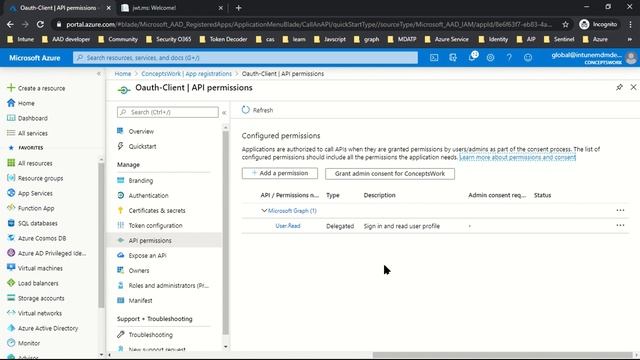Viewport: 640px width, 360px height.
Task: Collapse the Microsoft Graph (1) group
Action: (264, 211)
